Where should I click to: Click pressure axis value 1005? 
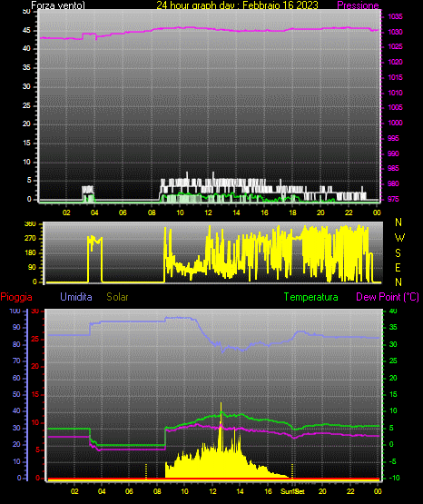tap(395, 107)
